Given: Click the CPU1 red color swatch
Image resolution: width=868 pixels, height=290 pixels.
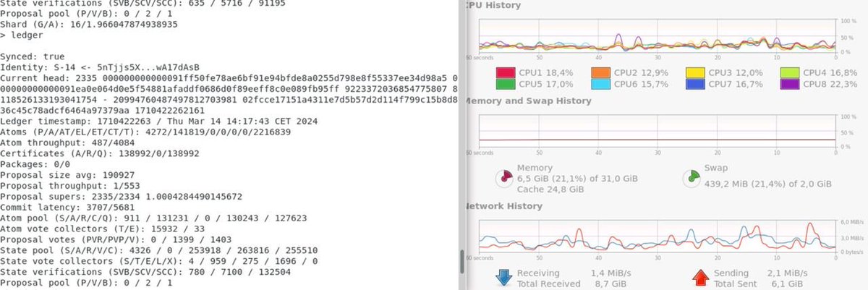Looking at the screenshot, I should [x=506, y=73].
